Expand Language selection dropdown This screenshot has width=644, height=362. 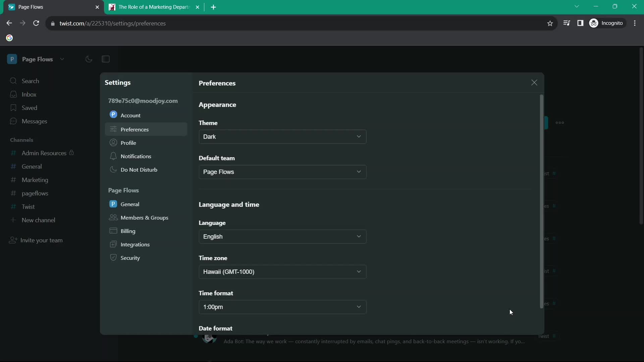283,236
